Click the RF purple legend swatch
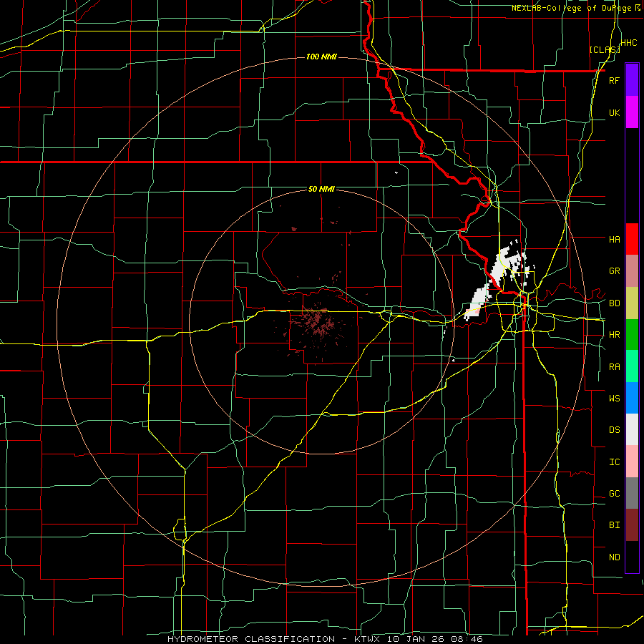Viewport: 644px width, 644px height. [x=632, y=80]
